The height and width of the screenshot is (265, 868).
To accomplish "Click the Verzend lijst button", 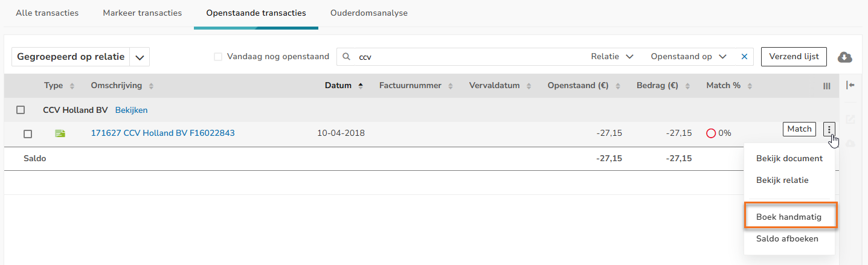I will (x=794, y=56).
